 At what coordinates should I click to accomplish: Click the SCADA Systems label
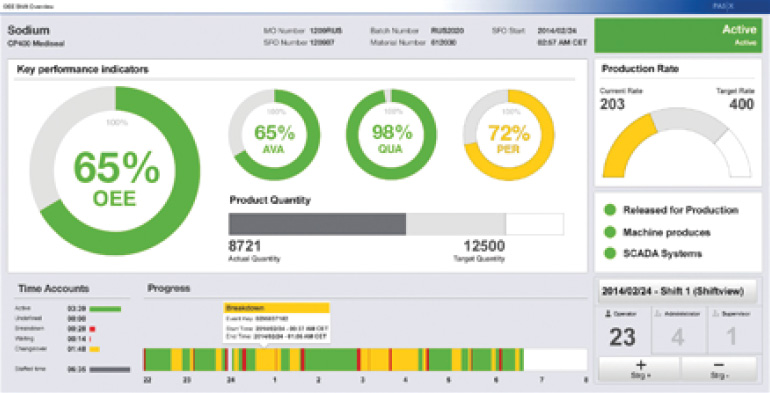tap(662, 253)
